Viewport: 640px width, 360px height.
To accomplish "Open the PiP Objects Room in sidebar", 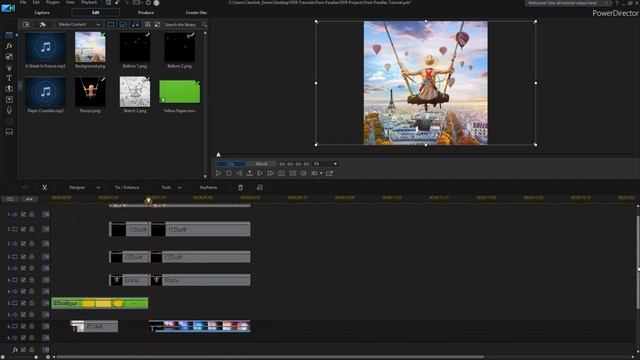I will 9,57.
